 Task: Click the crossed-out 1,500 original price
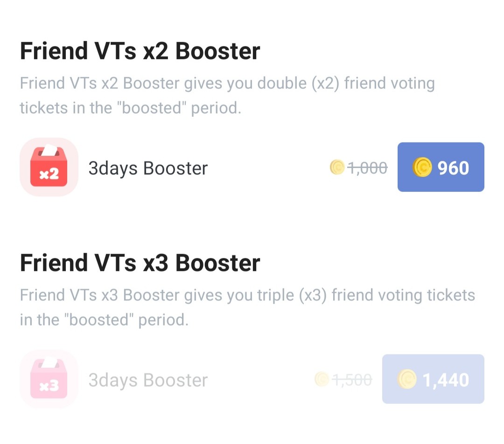(x=352, y=380)
